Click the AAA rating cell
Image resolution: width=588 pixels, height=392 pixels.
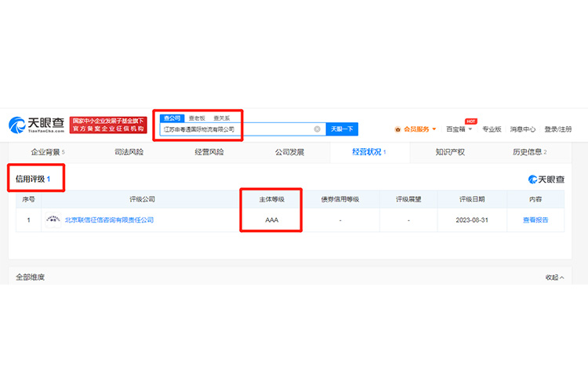coord(272,220)
